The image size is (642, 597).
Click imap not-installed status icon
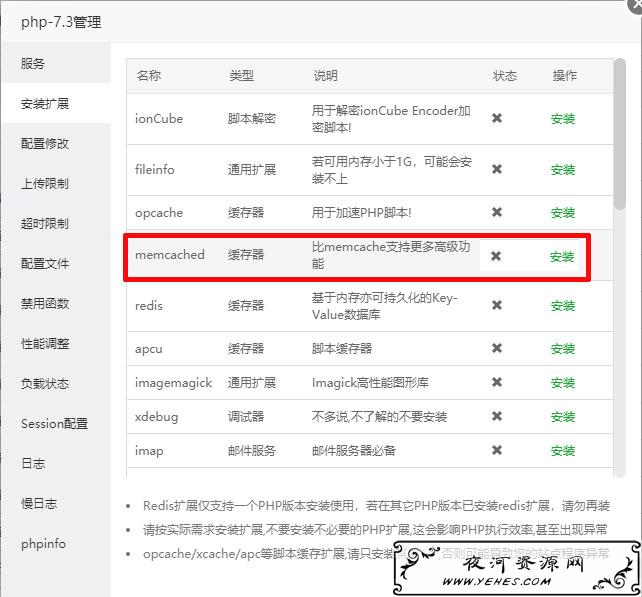(x=497, y=450)
